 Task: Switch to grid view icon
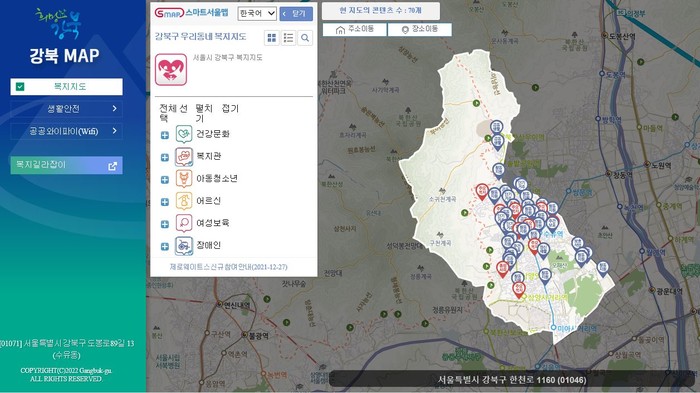coord(271,38)
